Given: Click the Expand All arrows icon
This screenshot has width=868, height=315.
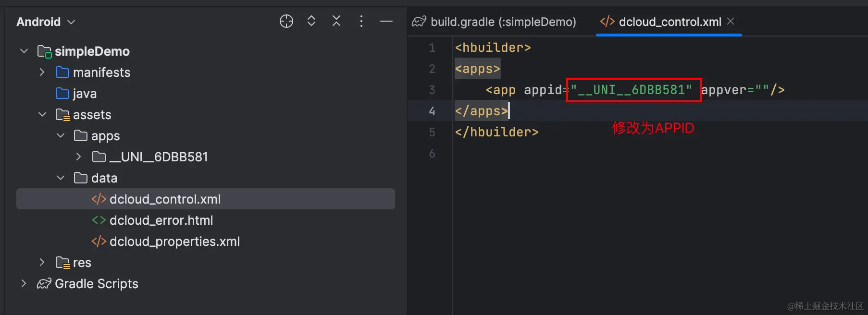Looking at the screenshot, I should click(311, 21).
